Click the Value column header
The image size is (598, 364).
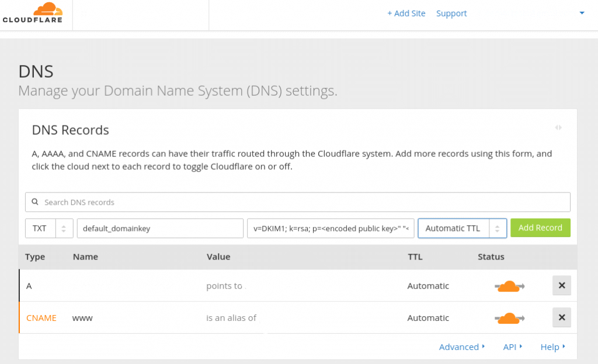218,257
